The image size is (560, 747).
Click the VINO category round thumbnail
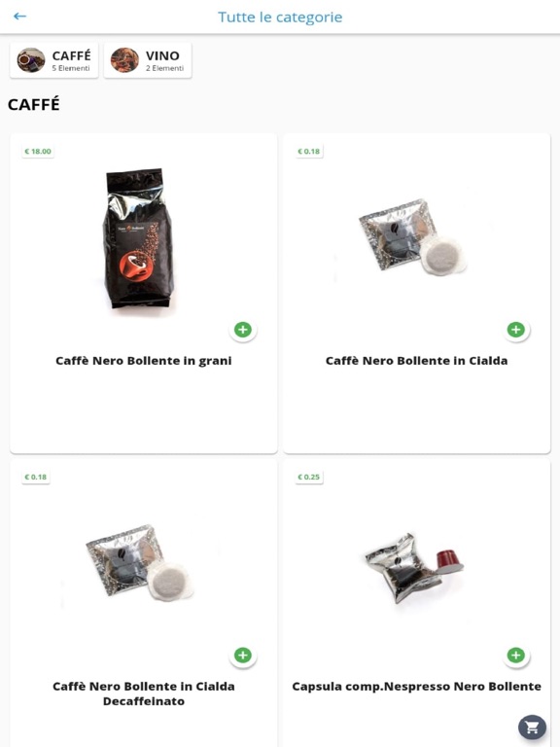124,60
